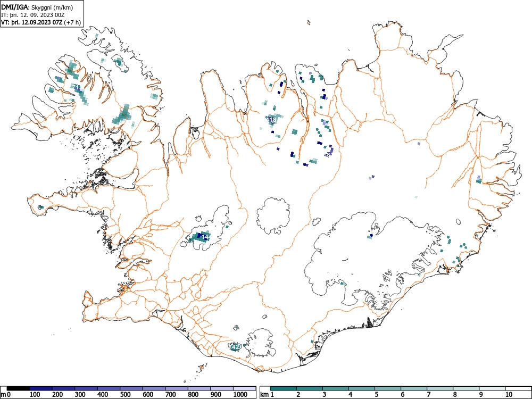
Task: Select the 2 km legend color swatch
Action: (x=310, y=388)
